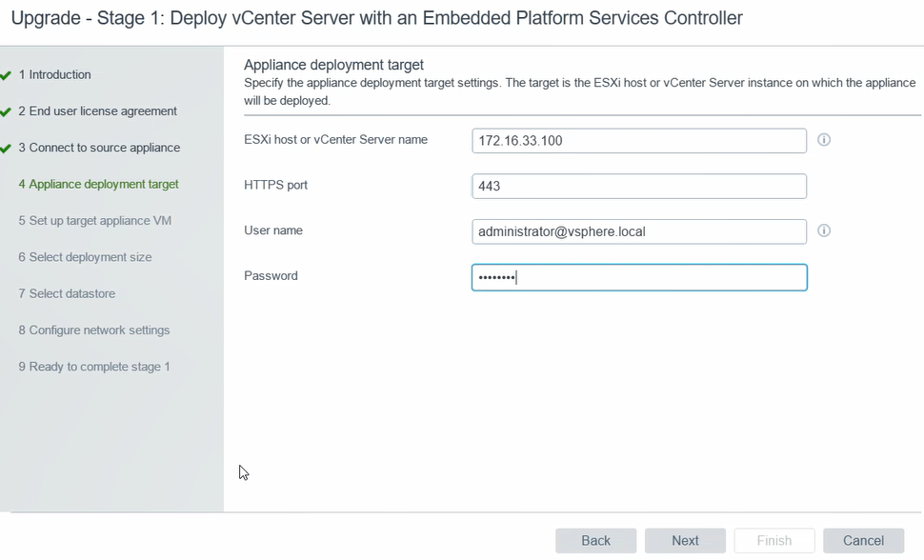Focus the ESXi host or vCenter Server name field
The height and width of the screenshot is (560, 924).
(639, 141)
